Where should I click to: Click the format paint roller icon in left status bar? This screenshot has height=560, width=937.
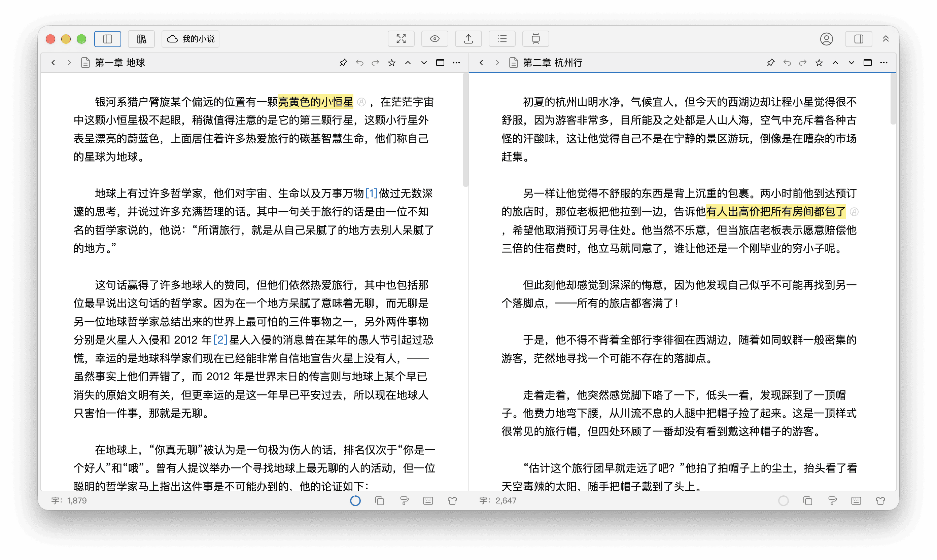(404, 501)
